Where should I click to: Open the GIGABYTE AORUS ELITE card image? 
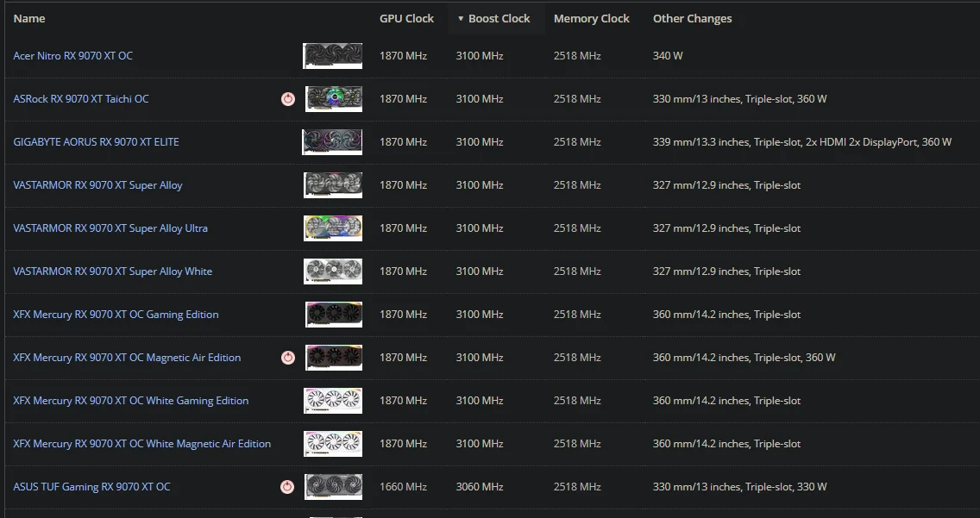point(332,142)
